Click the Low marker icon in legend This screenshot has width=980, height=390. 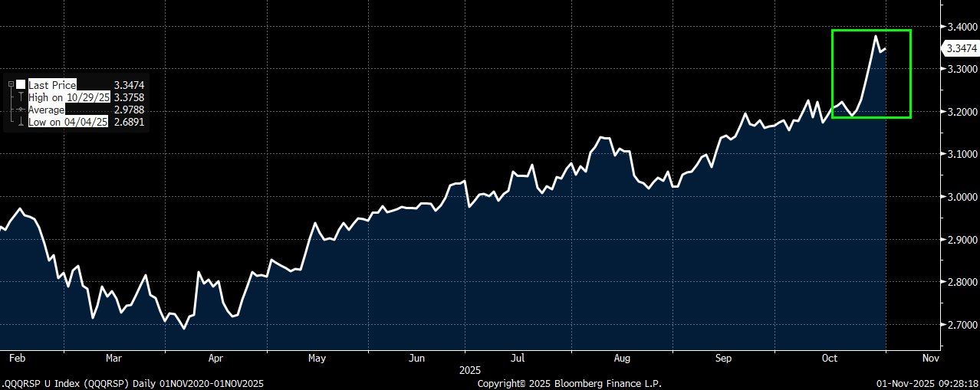21,122
